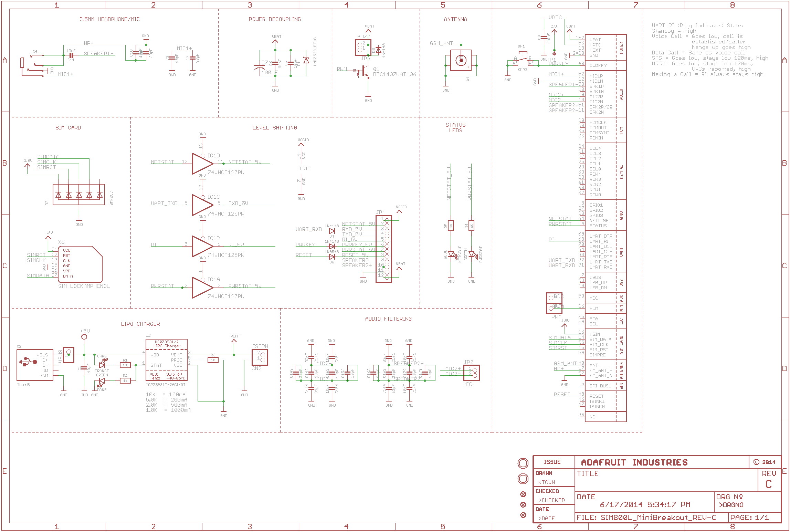The image size is (790, 532).
Task: Select the 'STATUS LEDS' heading
Action: click(455, 128)
